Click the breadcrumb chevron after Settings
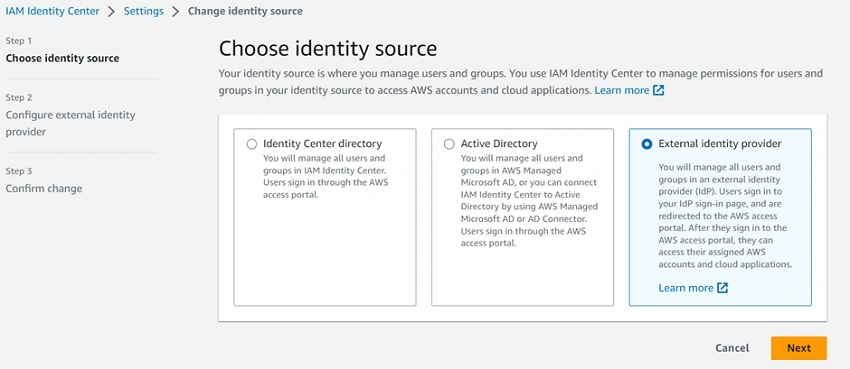The image size is (850, 369). [x=176, y=11]
